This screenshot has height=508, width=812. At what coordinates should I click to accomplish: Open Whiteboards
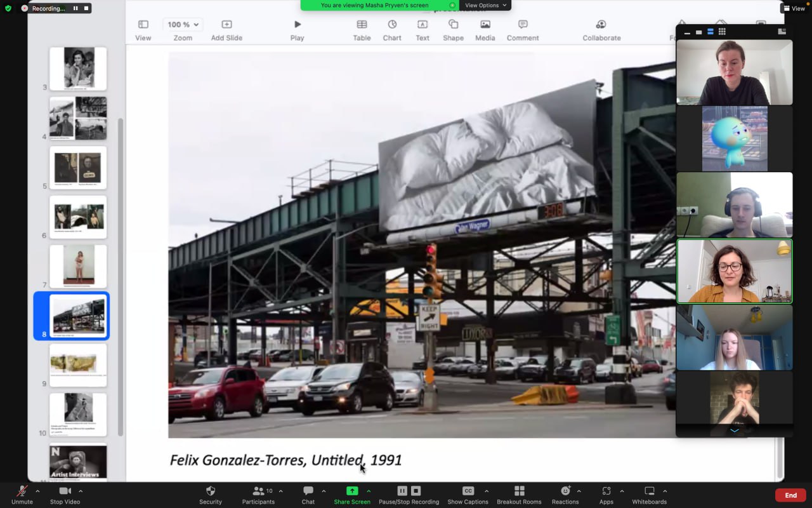tap(649, 491)
